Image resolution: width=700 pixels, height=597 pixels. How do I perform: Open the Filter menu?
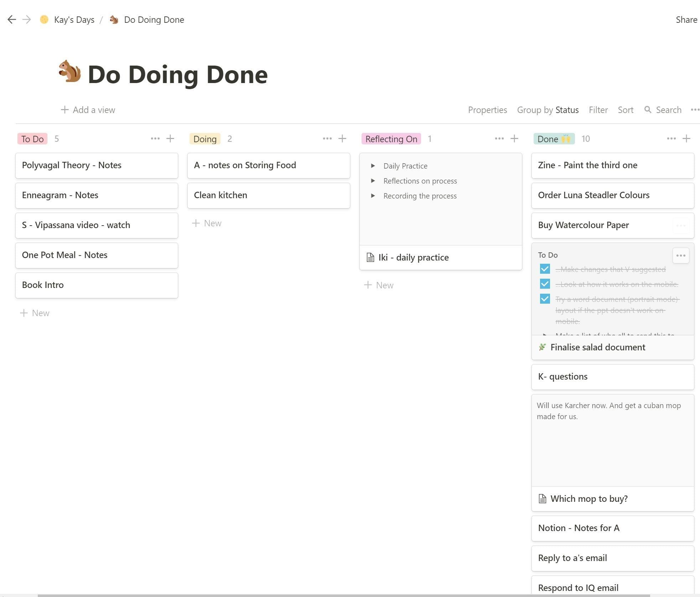[598, 110]
